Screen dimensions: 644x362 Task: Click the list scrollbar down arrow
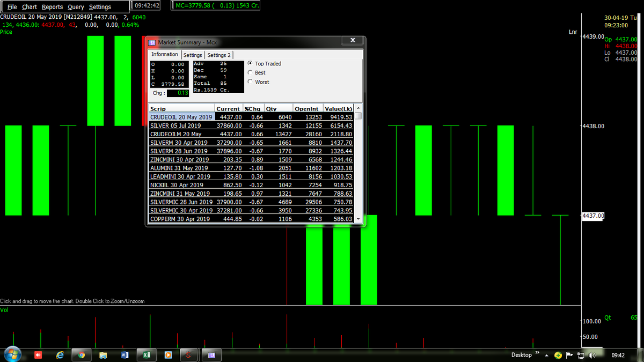pos(358,219)
